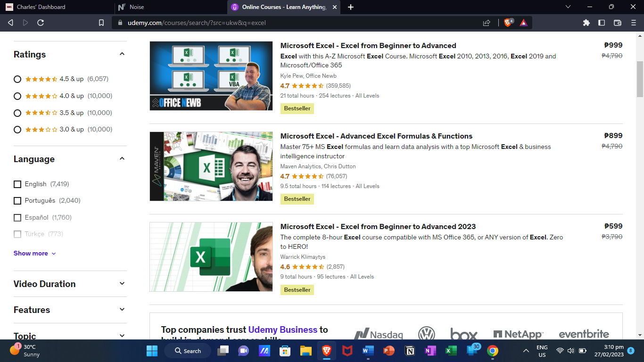The height and width of the screenshot is (362, 644).
Task: Launch PowerPoint from the taskbar
Action: click(x=389, y=351)
